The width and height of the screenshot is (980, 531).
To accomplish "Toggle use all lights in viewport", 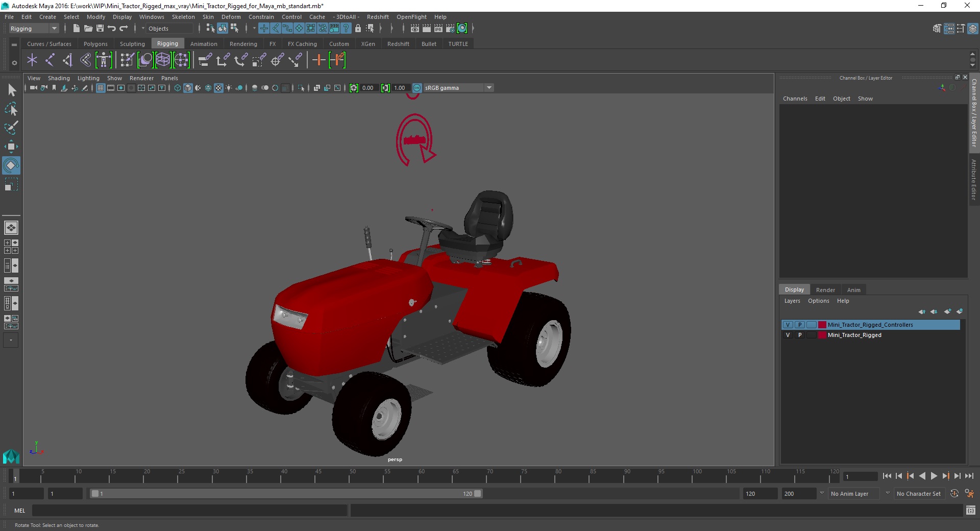I will (x=229, y=88).
